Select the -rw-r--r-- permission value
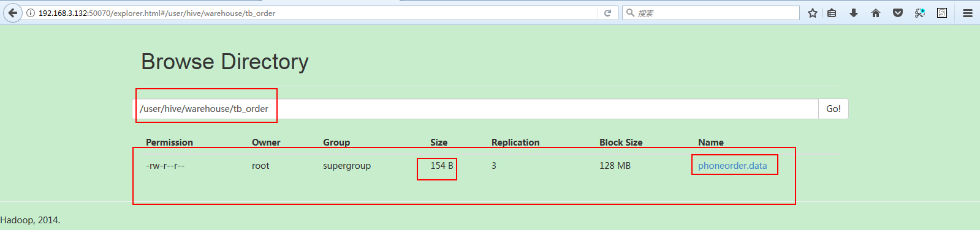Image resolution: width=980 pixels, height=230 pixels. click(165, 166)
